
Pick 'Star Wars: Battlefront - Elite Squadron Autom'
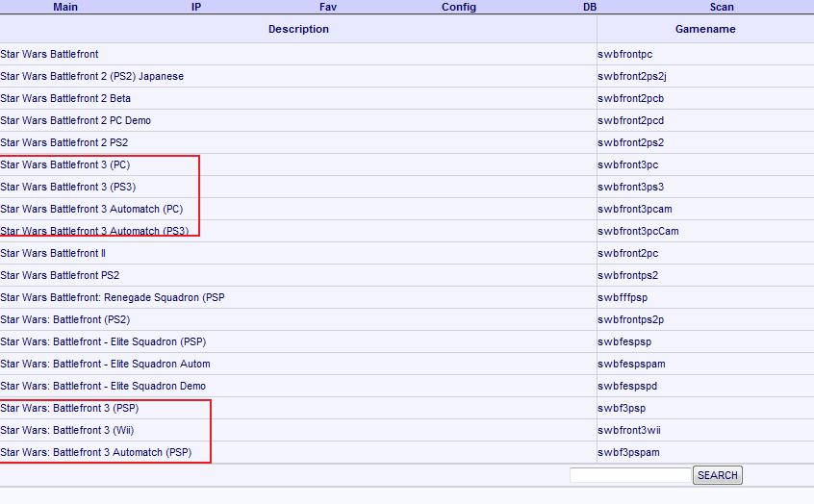coord(106,364)
